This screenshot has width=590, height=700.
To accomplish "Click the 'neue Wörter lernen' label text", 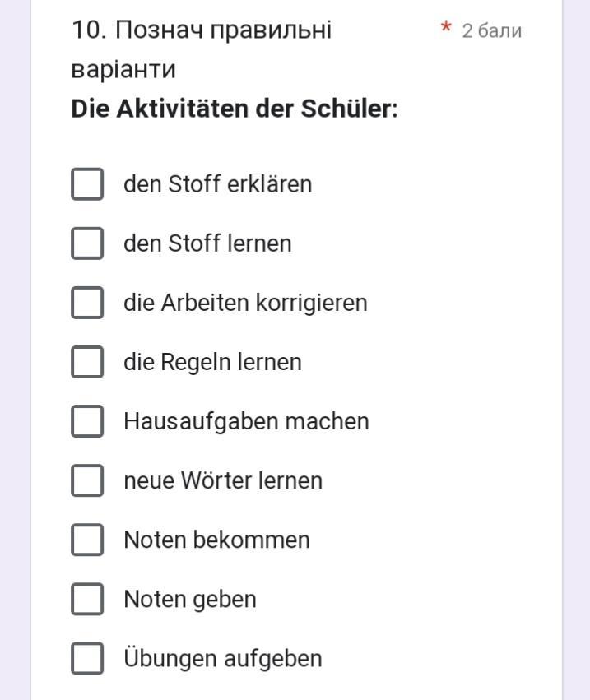I will (223, 480).
